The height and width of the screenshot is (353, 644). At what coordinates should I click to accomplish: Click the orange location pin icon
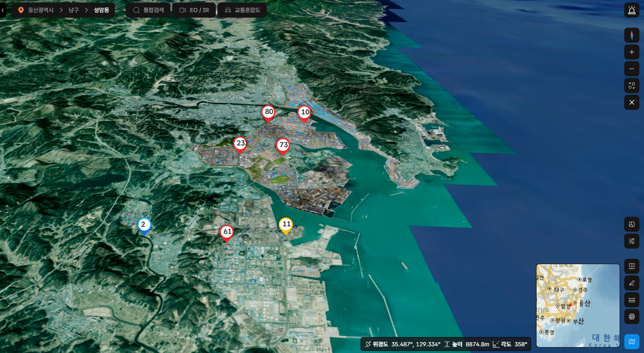(x=21, y=10)
